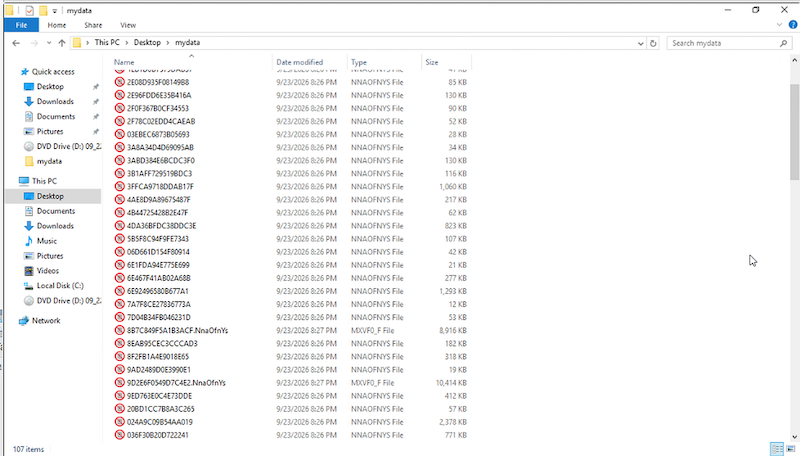
Task: Click scrollbar down arrow in file list
Action: (x=794, y=437)
